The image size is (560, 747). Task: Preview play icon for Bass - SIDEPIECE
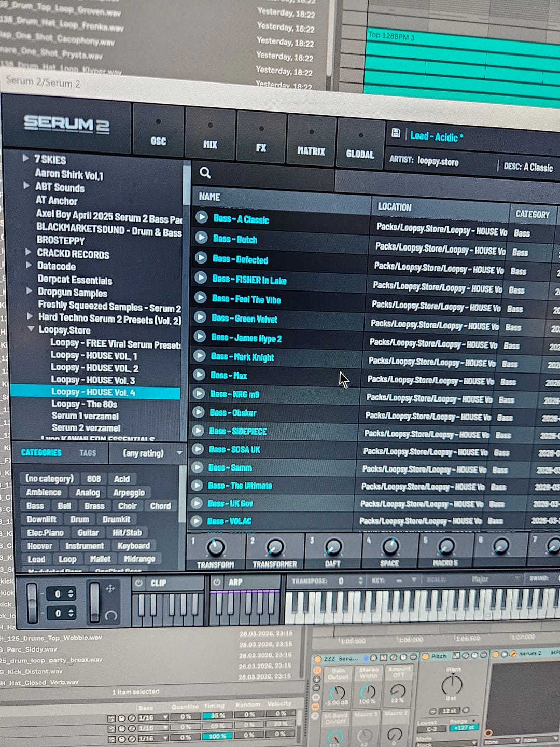click(x=198, y=430)
